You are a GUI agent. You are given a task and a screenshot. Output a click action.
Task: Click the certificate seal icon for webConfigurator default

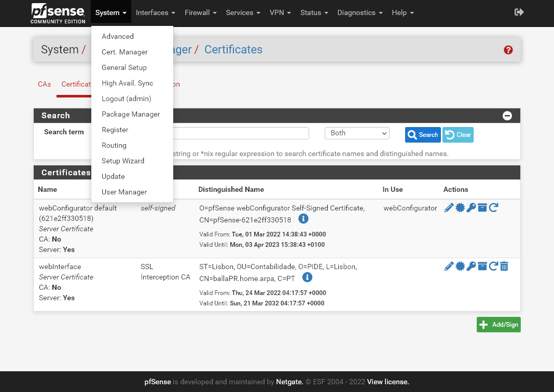coord(460,208)
